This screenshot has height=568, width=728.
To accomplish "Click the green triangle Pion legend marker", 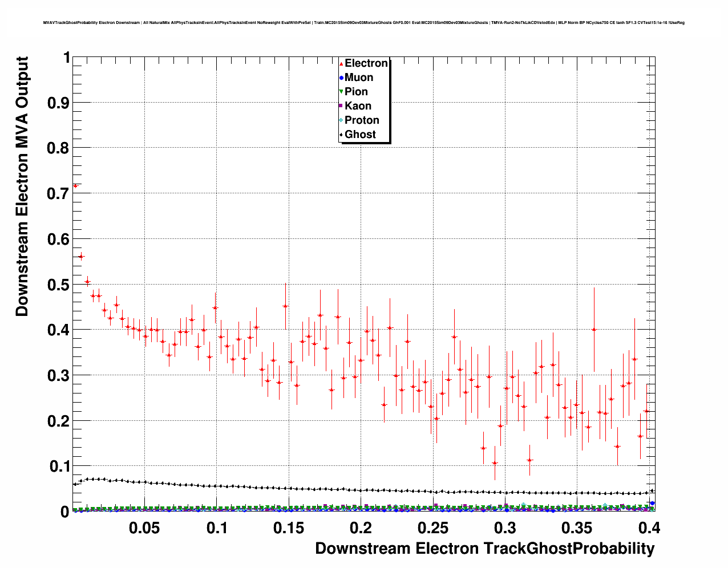I will tap(341, 92).
